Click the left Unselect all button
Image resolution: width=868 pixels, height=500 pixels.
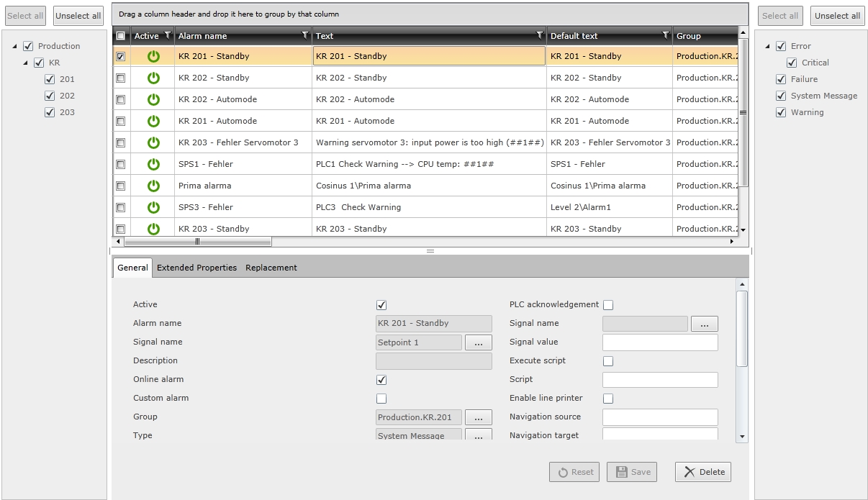78,16
